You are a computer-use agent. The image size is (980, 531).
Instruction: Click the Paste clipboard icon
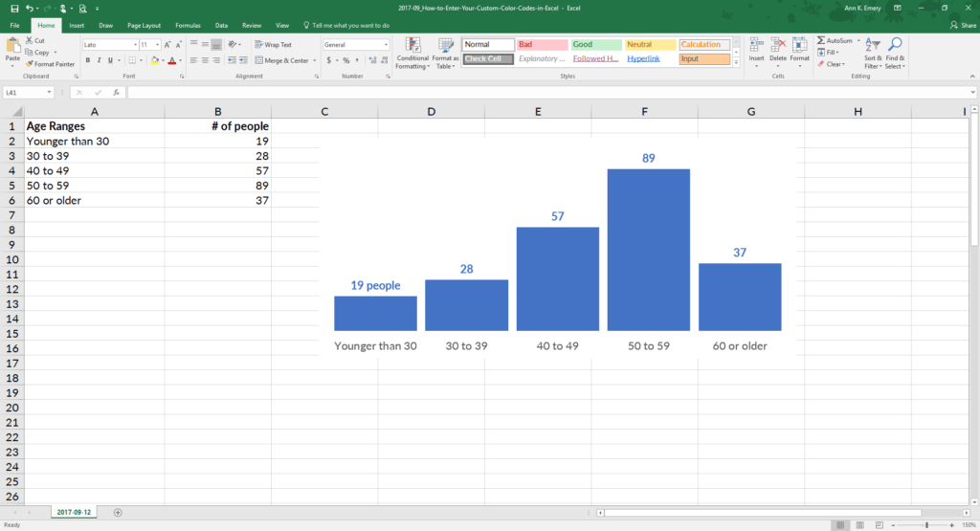pyautogui.click(x=12, y=46)
